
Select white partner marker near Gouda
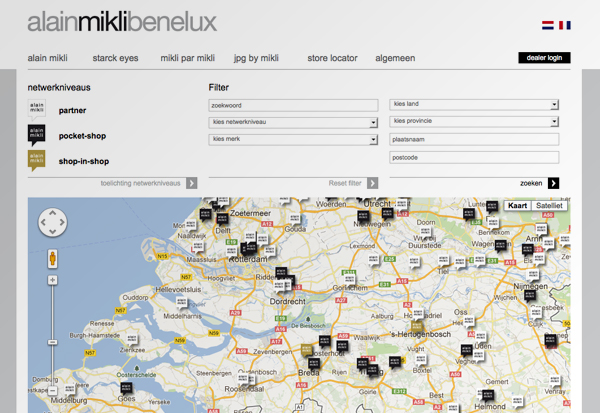(x=295, y=219)
